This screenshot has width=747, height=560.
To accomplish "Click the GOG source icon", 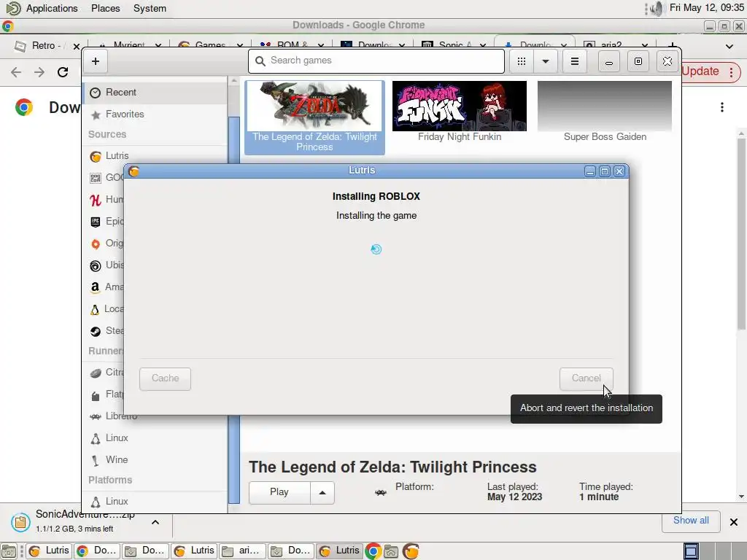I will point(96,178).
